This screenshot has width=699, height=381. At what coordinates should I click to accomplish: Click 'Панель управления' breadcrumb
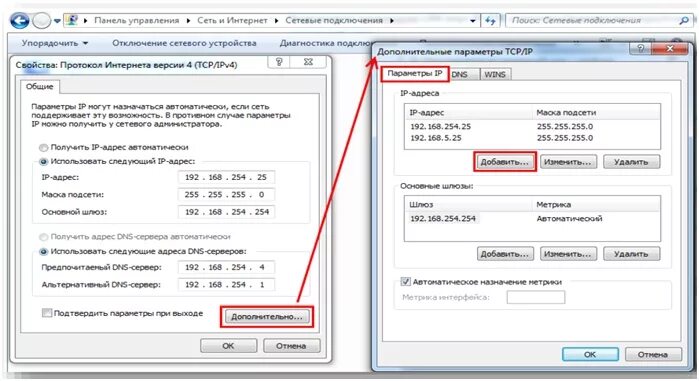136,20
